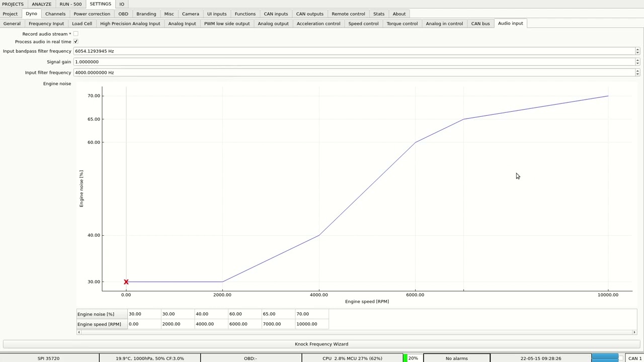Open PWM low side output sub-tab

pos(227,24)
